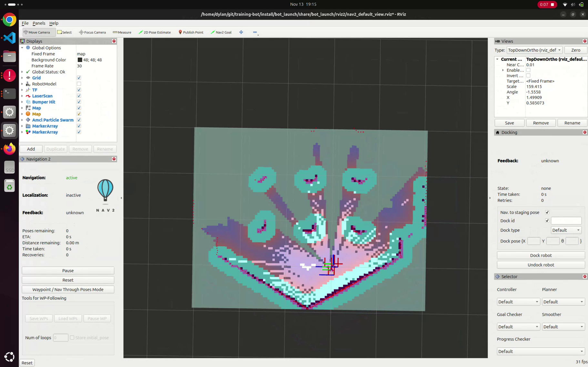Viewport: 588px width, 367px height.
Task: Activate the 2D Pose Estimate tool
Action: (155, 32)
